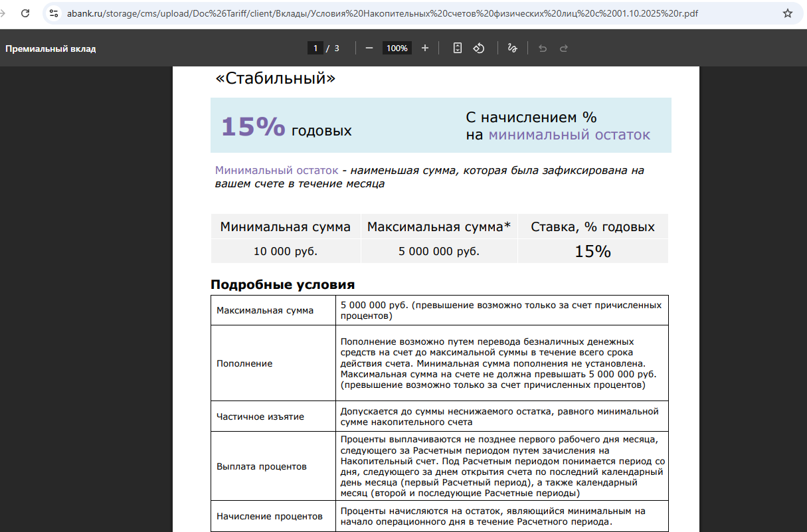Click the "Минимальный остаток" definition term
Viewport: 807px width, 532px height.
[x=276, y=171]
